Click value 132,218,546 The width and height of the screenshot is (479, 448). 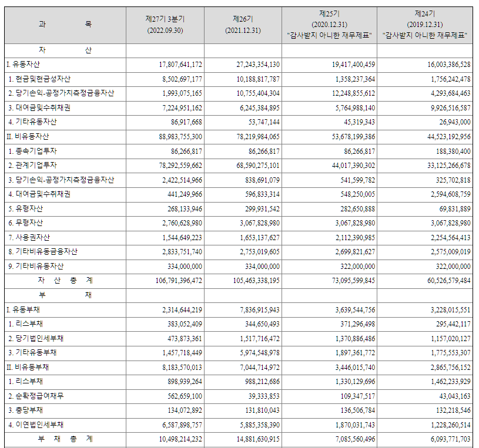point(453,410)
